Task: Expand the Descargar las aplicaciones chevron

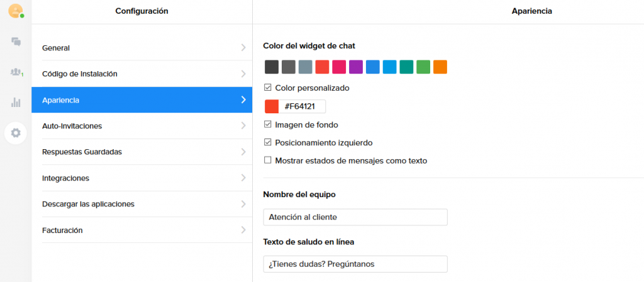Action: click(243, 204)
